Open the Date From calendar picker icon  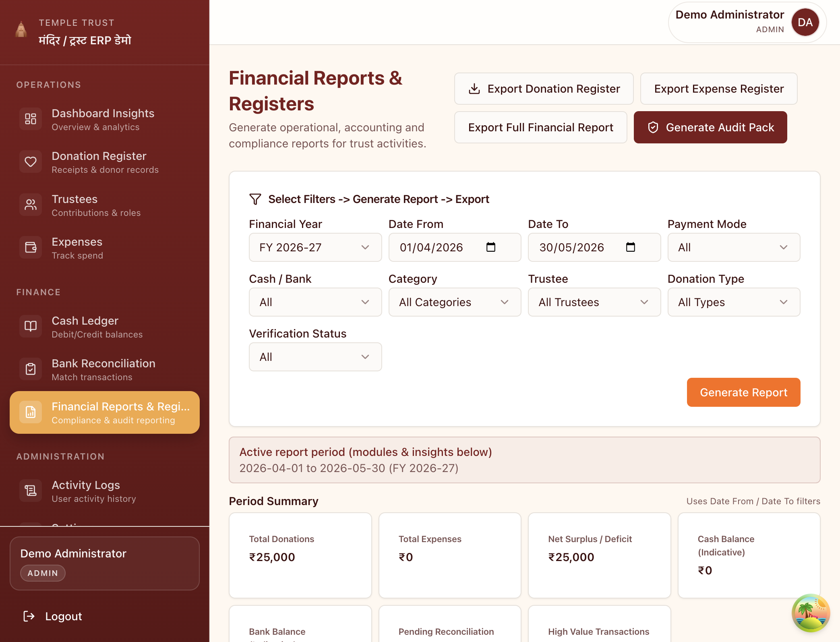tap(491, 247)
